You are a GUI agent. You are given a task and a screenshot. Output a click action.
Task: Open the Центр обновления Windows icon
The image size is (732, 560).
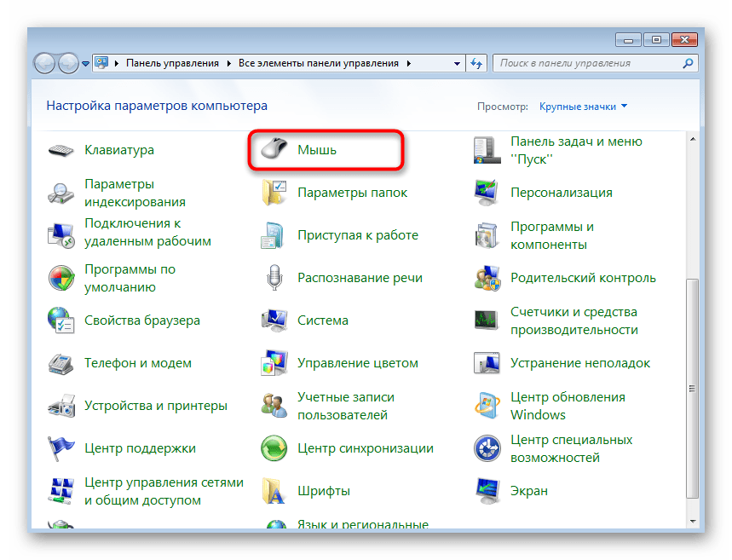(487, 406)
